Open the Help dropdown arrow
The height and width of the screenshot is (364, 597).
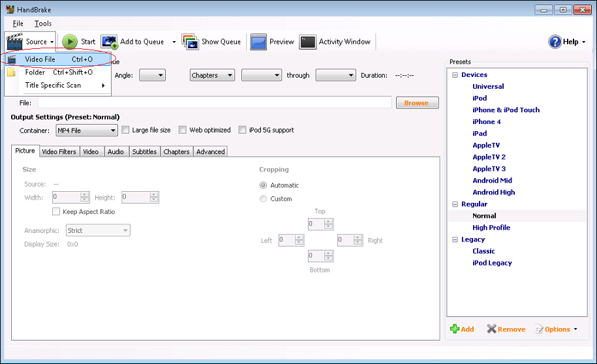pos(584,42)
